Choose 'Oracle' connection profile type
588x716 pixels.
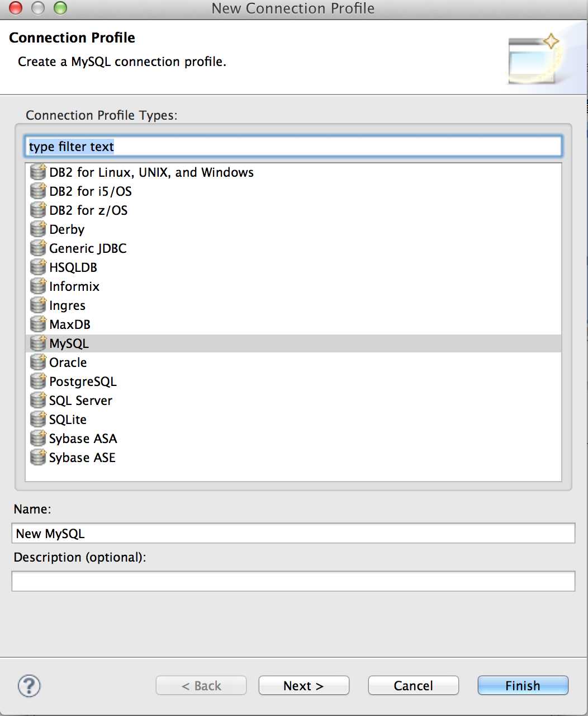(68, 362)
